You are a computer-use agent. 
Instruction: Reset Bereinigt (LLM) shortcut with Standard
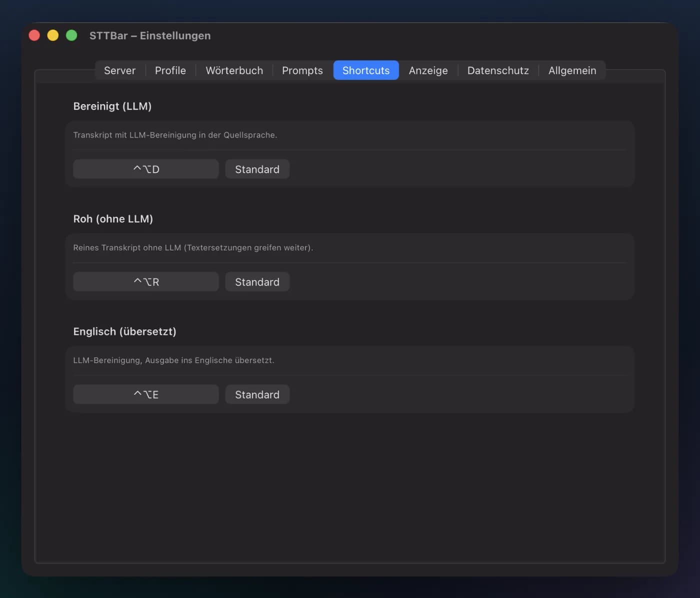[257, 169]
